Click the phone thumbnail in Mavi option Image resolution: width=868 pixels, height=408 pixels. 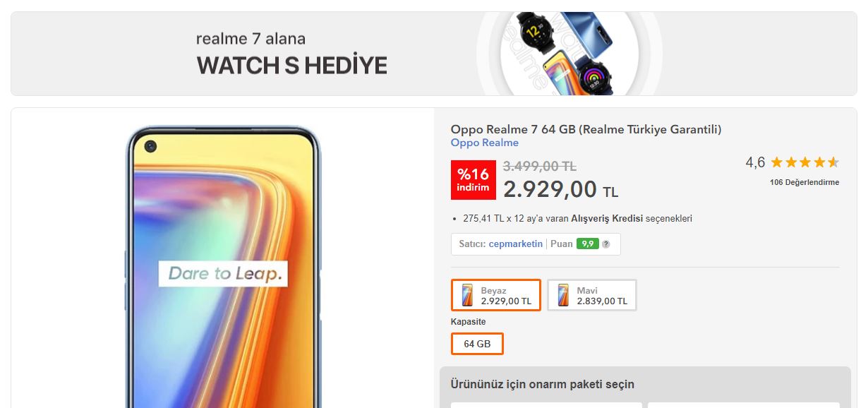pos(563,295)
